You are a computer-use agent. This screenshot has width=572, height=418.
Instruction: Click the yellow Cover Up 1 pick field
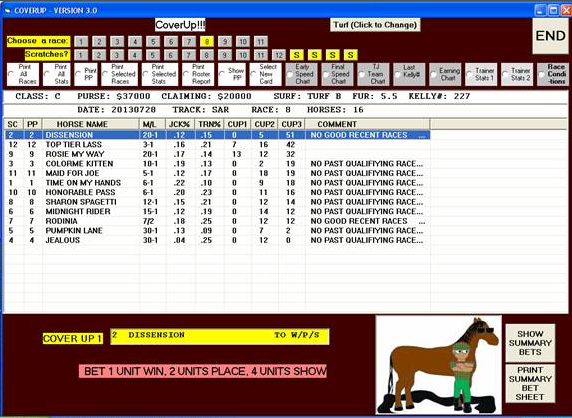tap(220, 336)
